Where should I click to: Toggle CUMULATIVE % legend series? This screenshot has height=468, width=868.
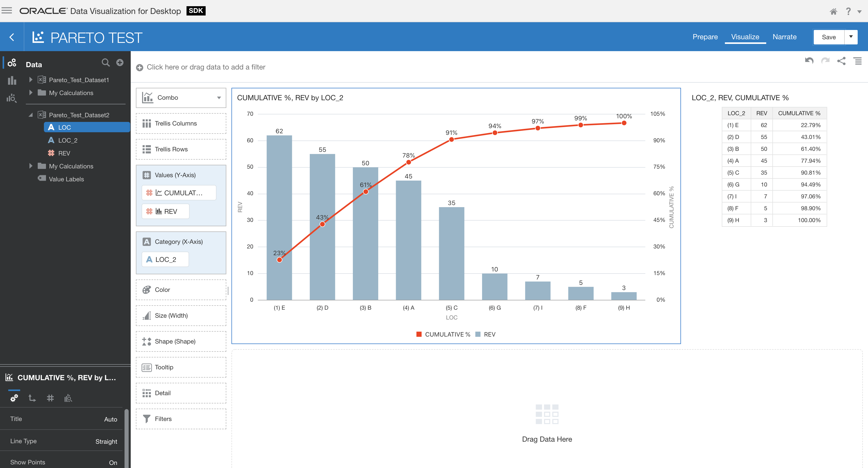(444, 334)
